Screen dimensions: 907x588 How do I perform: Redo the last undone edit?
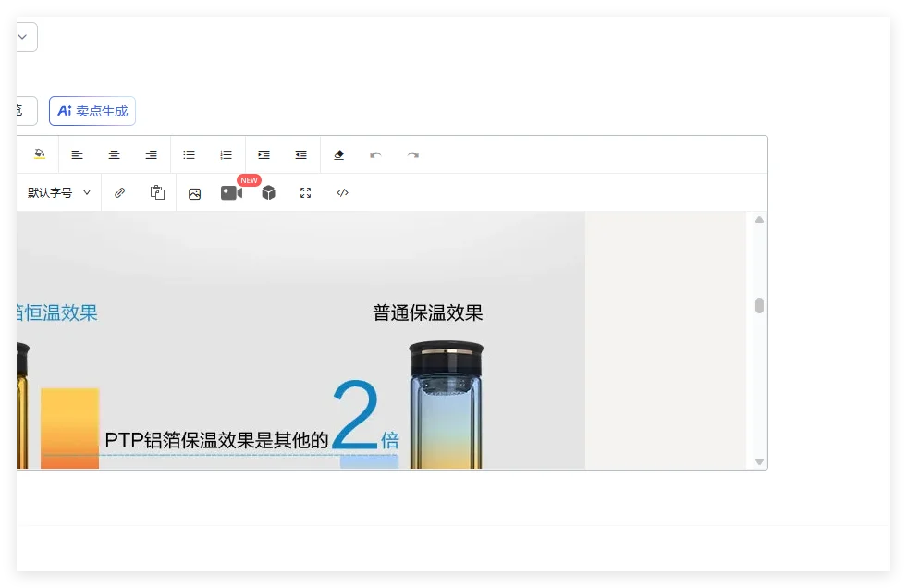coord(413,155)
